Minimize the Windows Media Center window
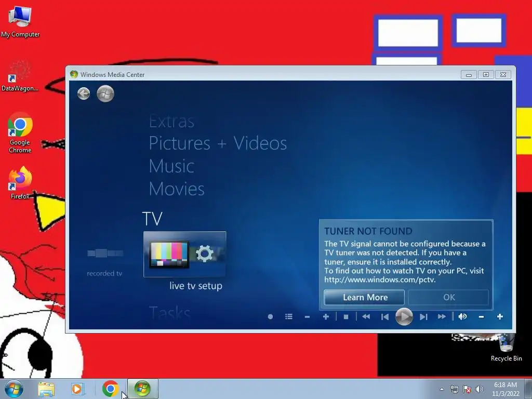The height and width of the screenshot is (399, 532). 469,75
